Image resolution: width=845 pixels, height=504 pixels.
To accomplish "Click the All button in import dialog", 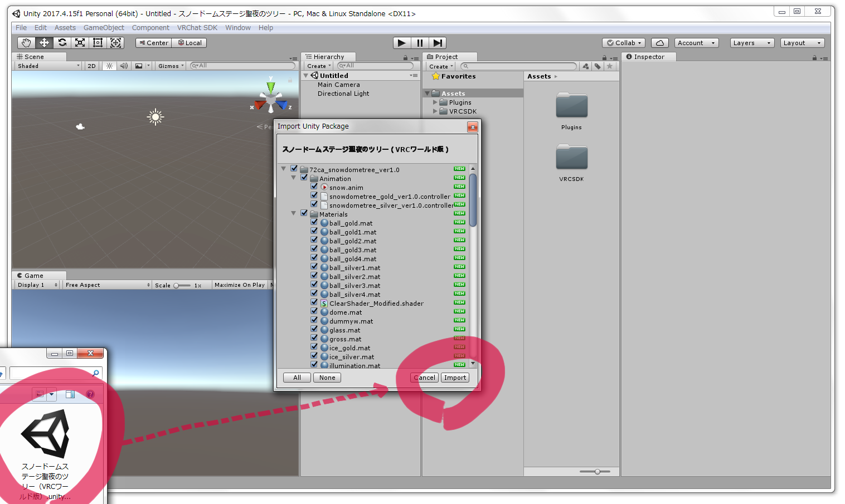I will (297, 378).
